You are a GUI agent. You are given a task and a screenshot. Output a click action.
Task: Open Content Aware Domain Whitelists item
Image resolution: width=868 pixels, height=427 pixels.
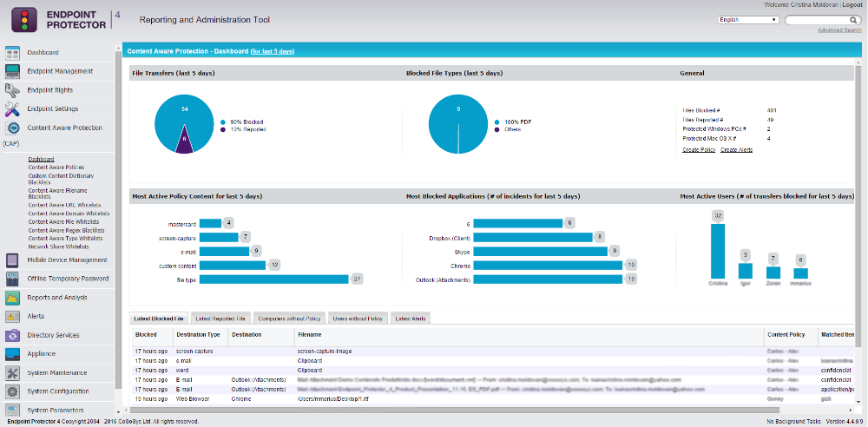pos(69,213)
